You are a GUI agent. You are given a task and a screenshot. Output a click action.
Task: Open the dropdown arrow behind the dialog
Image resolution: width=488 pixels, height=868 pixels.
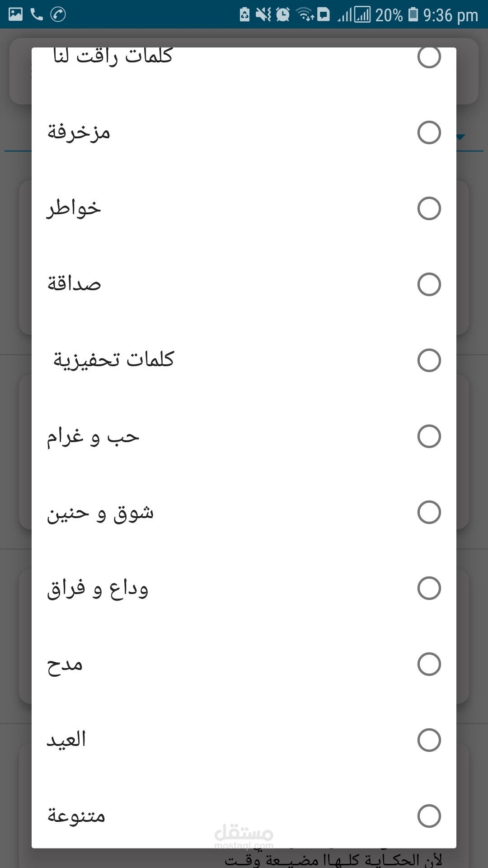(461, 137)
